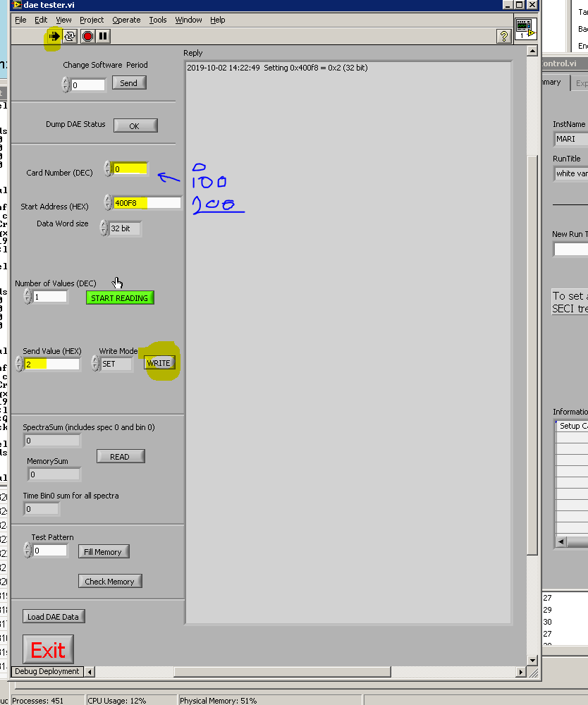
Task: Increment the Card Number value
Action: point(107,165)
